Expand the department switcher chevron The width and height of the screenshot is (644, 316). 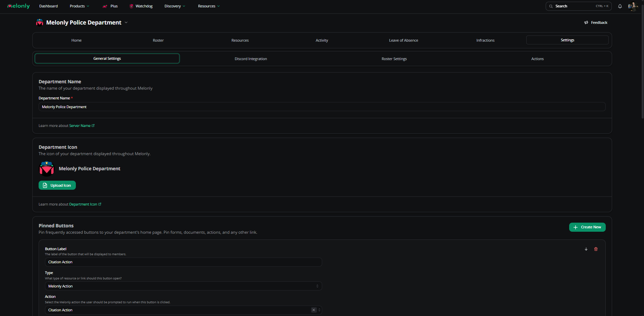pos(126,22)
